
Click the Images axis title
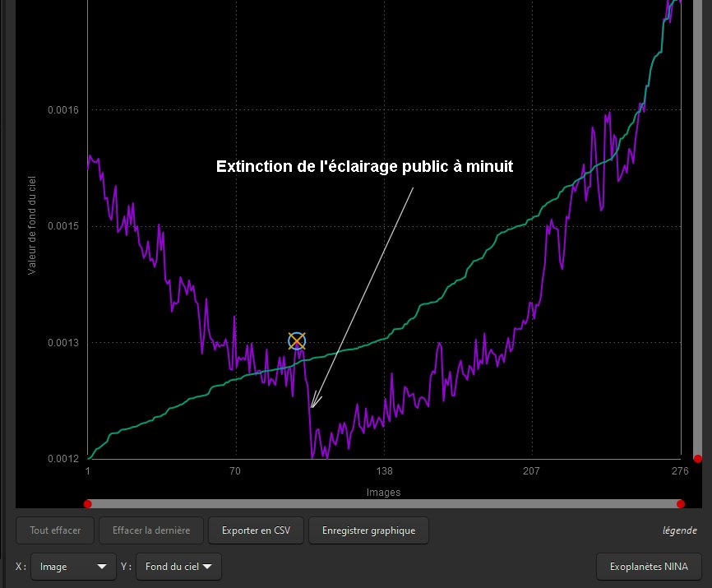(383, 493)
